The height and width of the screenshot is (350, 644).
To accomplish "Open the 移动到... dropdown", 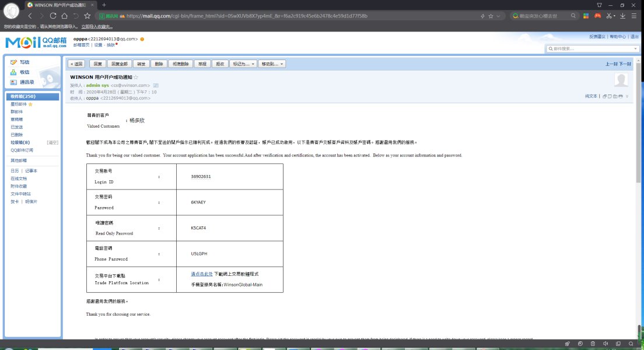I will (272, 64).
